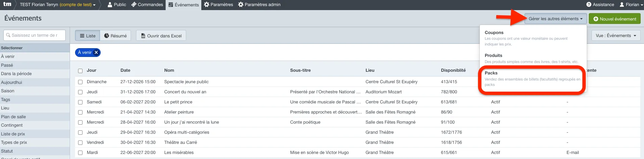Check the Concert du nouvel an row checkbox
Screen dimensions: 644x159
coord(80,92)
